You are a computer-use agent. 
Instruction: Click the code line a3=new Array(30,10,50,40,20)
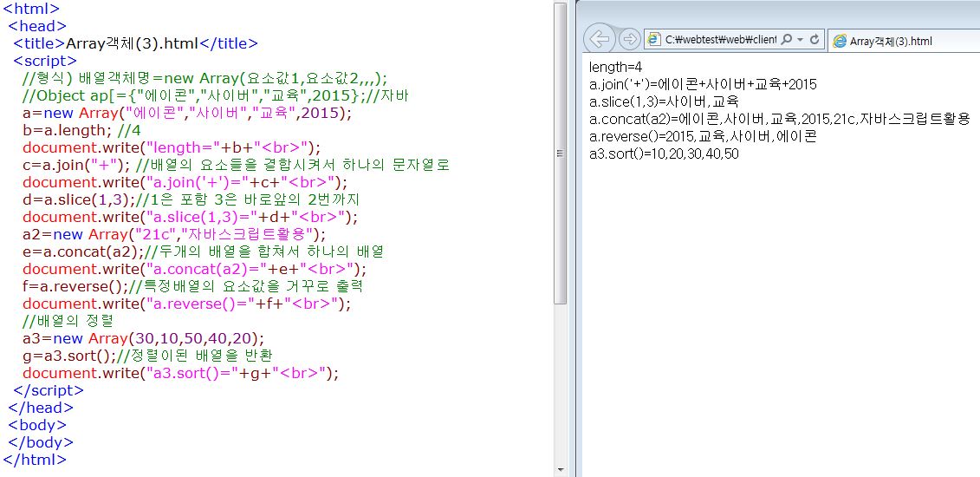coord(143,338)
